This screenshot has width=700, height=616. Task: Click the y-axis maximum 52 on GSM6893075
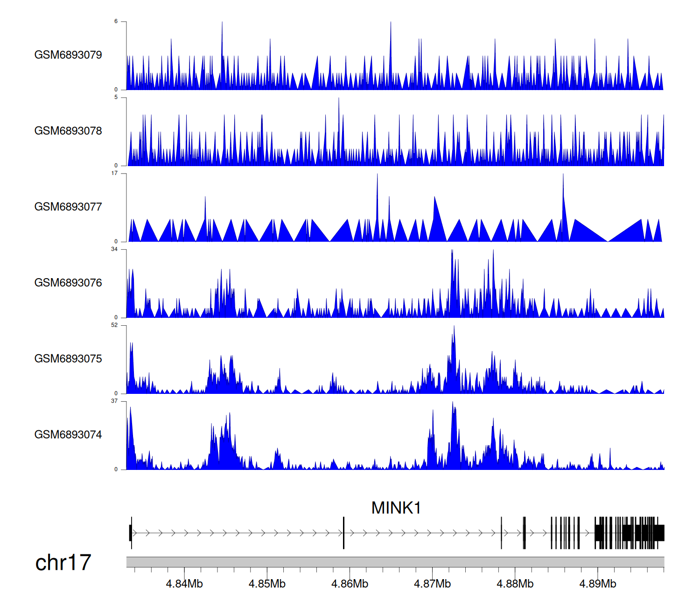(x=114, y=325)
